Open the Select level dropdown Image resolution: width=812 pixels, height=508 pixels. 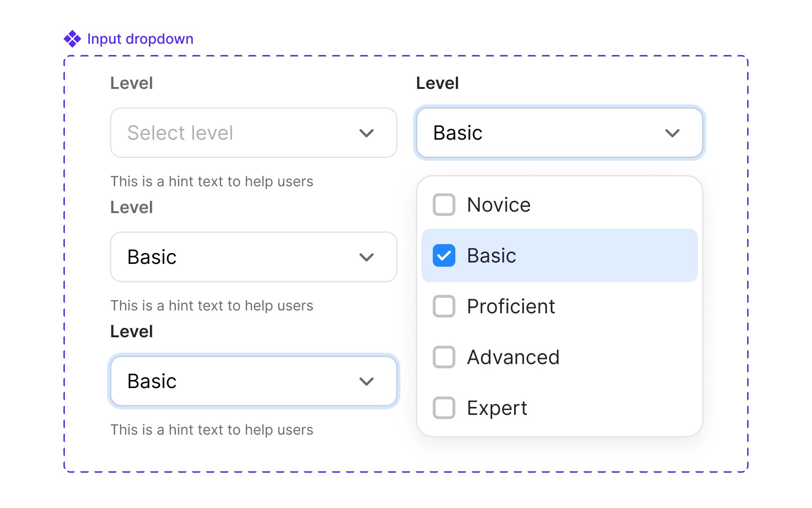pos(254,133)
